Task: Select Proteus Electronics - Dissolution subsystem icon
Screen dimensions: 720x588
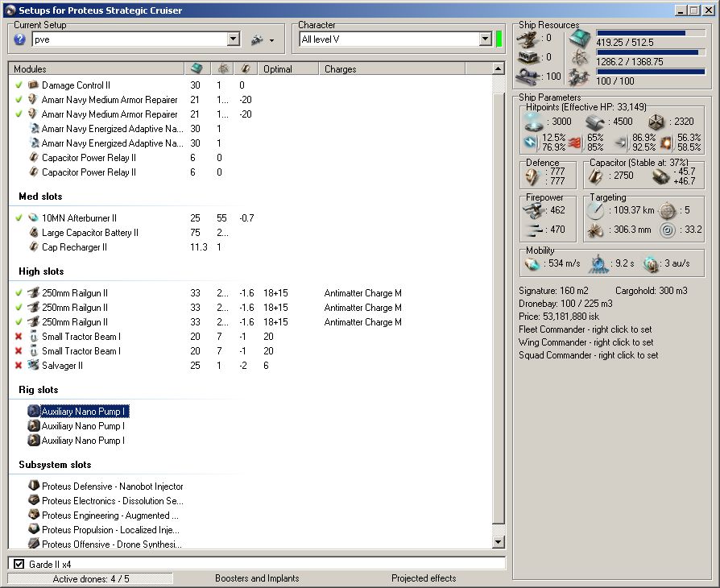Action: click(33, 500)
